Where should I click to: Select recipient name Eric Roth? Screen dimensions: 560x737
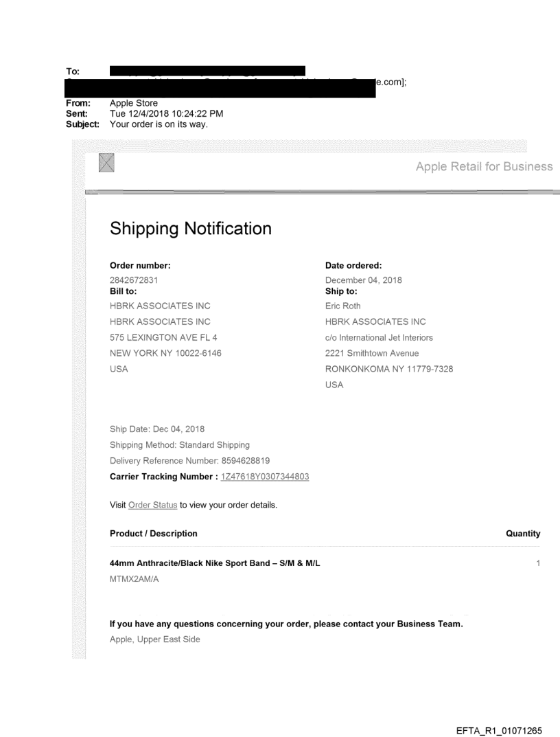(342, 306)
